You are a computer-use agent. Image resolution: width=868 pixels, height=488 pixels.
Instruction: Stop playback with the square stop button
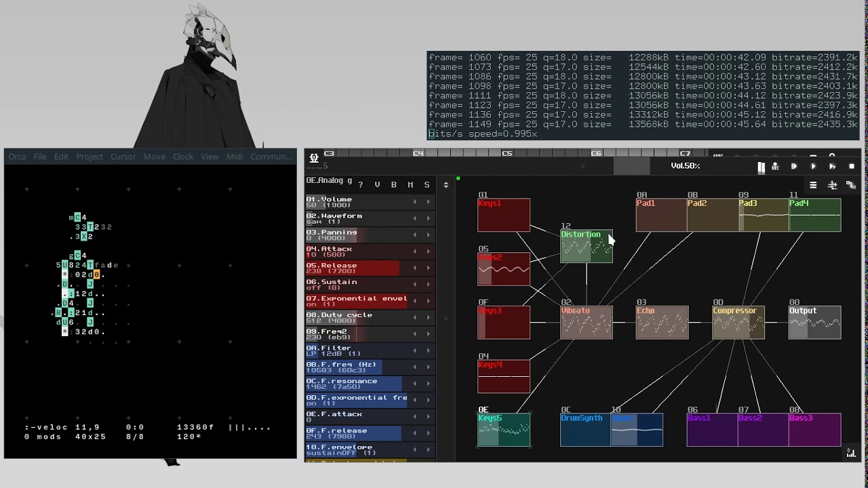(x=852, y=167)
